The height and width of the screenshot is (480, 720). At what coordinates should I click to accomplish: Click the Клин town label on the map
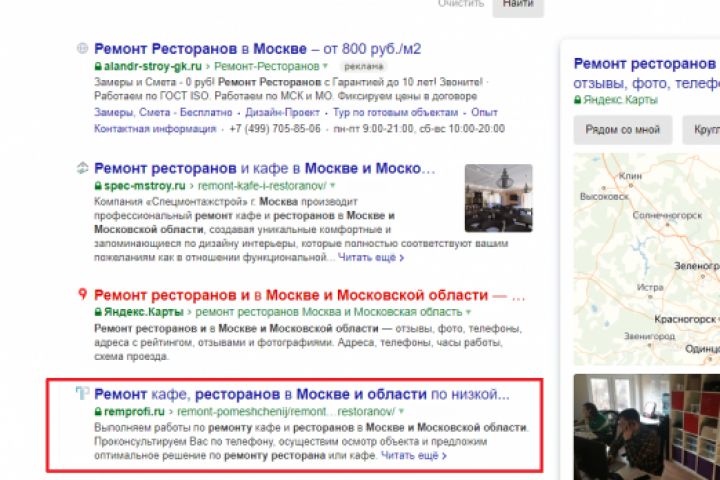click(x=630, y=176)
